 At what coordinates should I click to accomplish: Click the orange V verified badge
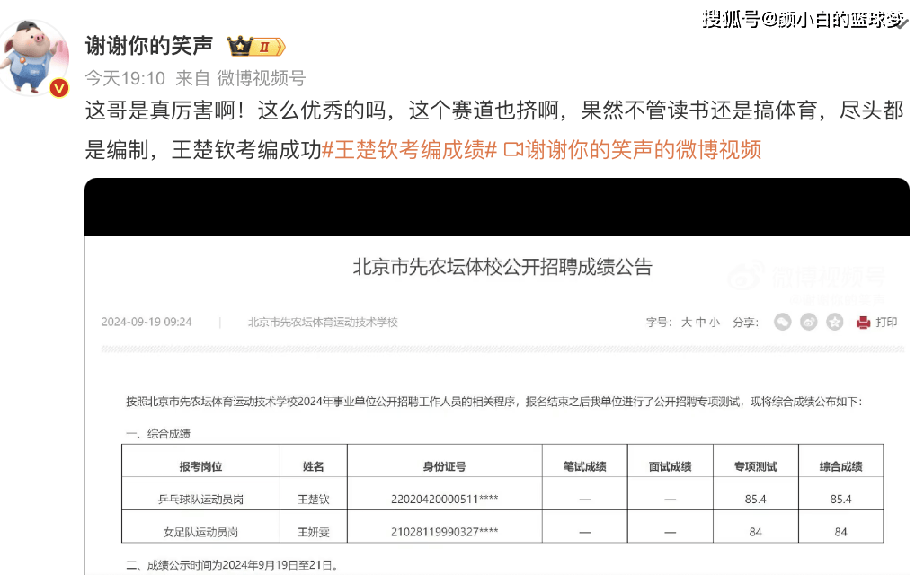59,88
